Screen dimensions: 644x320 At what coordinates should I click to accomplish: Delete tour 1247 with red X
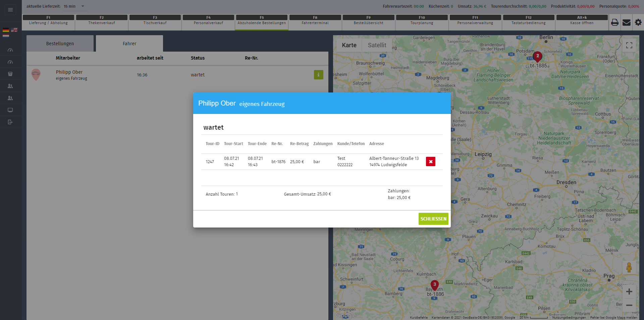pos(431,162)
